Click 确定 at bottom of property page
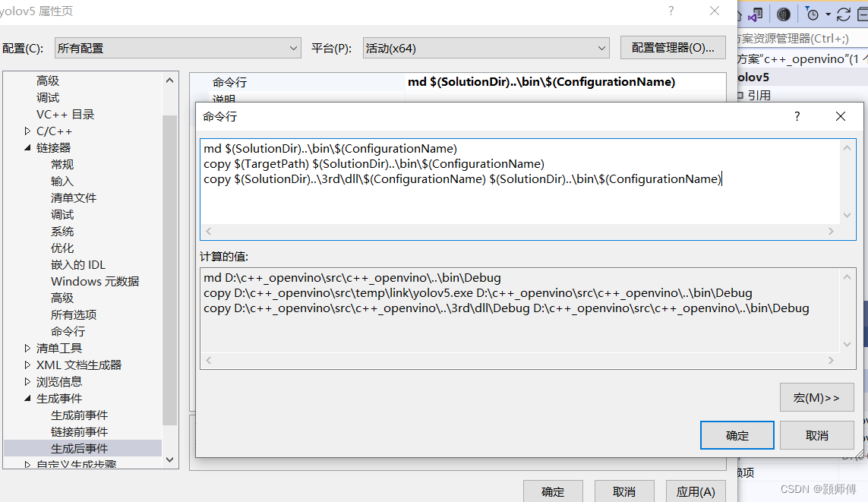Viewport: 868px width, 502px height. click(552, 491)
